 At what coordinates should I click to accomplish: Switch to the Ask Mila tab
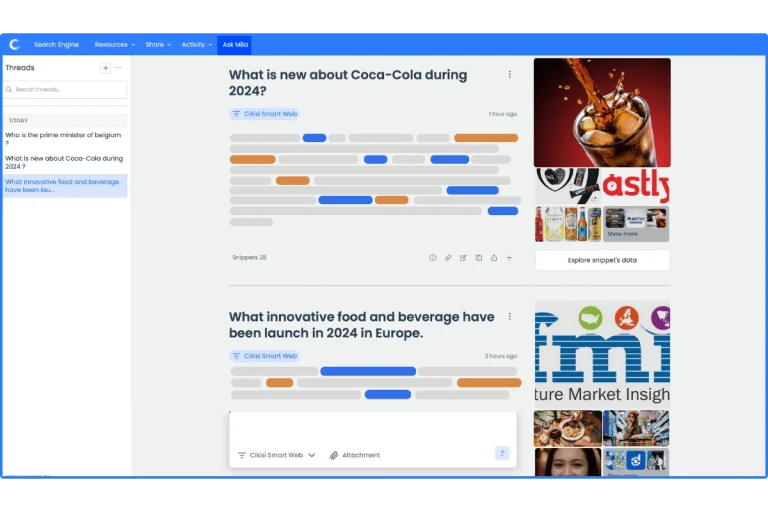234,44
